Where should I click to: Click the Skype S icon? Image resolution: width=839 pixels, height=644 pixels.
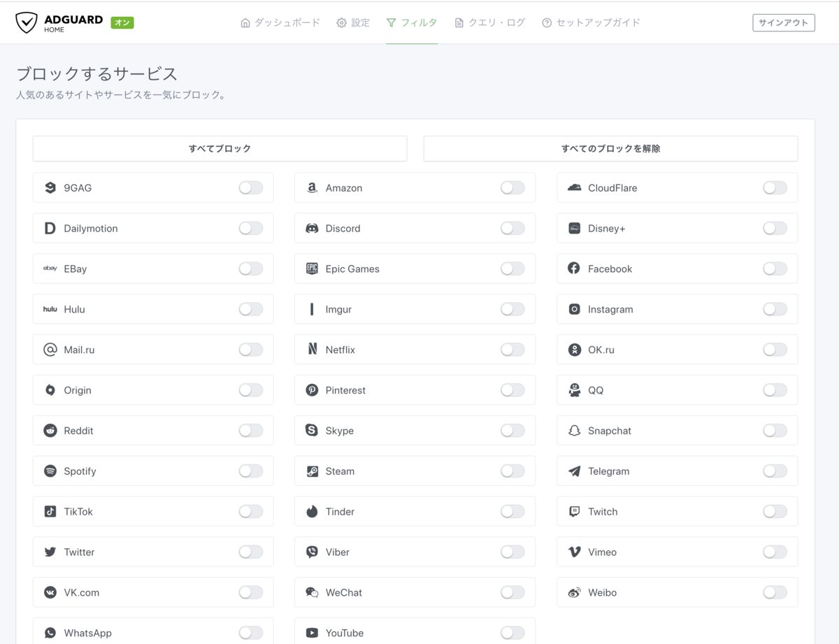(x=312, y=431)
